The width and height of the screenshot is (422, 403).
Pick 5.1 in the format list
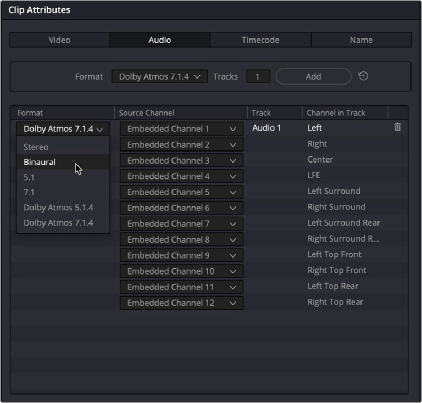coord(63,177)
